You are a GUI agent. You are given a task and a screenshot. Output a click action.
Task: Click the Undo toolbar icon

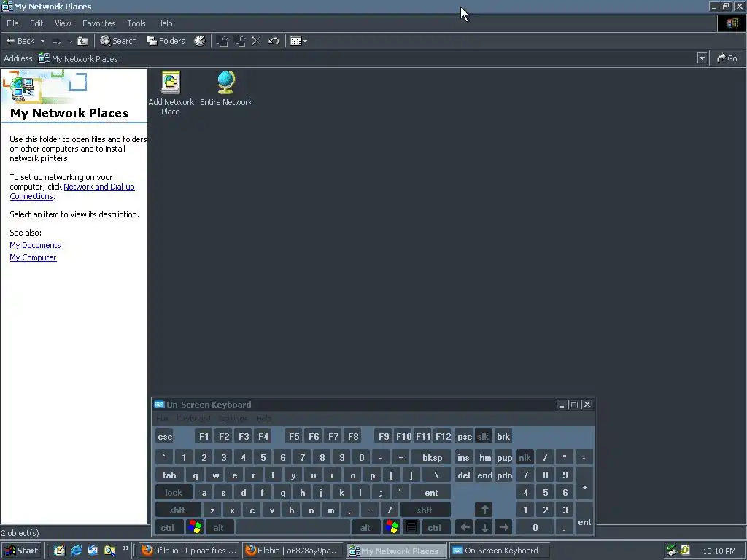[274, 41]
